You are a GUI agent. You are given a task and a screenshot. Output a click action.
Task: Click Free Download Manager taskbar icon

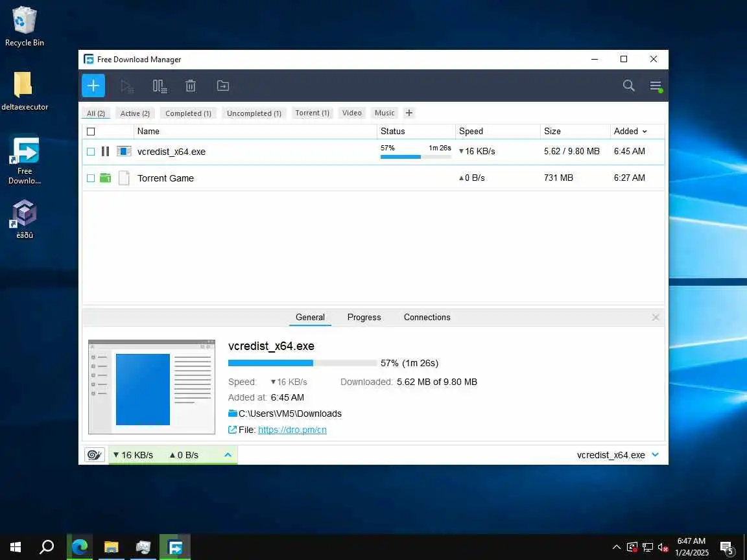175,547
